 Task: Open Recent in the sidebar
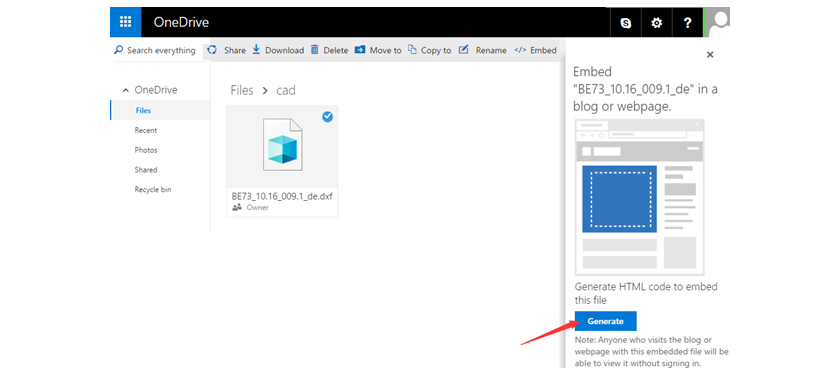(146, 130)
